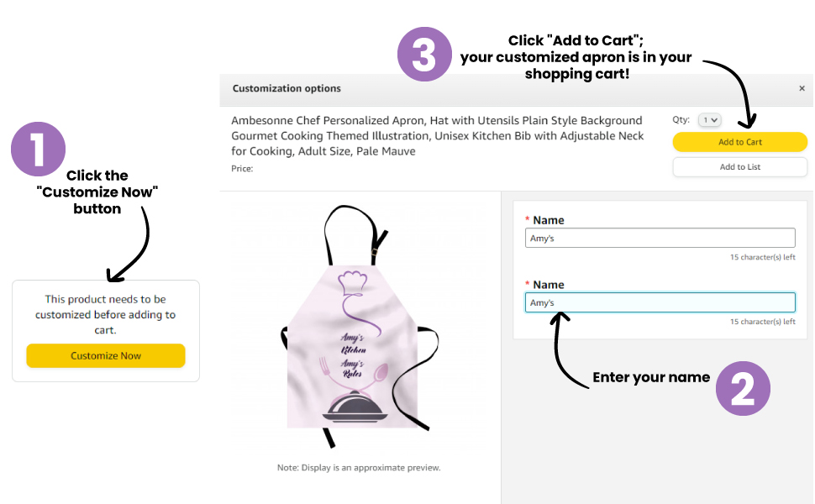The width and height of the screenshot is (815, 504).
Task: Close the Customization options dialog
Action: point(802,88)
